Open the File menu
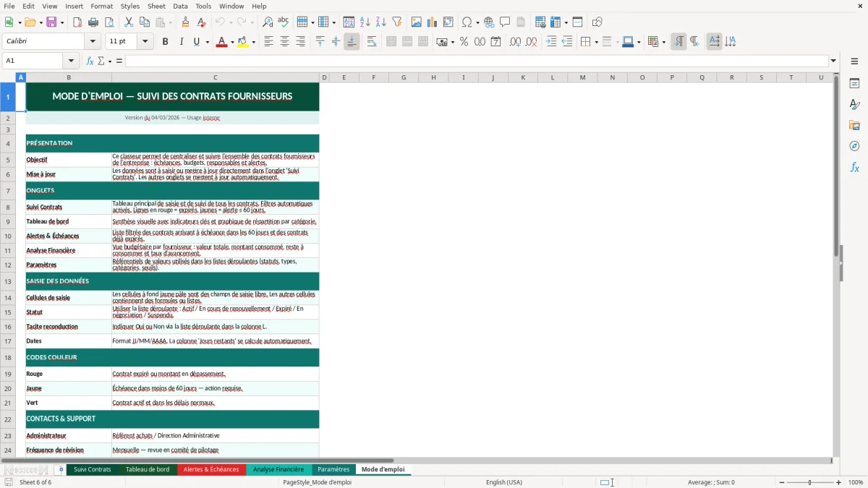The image size is (868, 488). tap(9, 6)
